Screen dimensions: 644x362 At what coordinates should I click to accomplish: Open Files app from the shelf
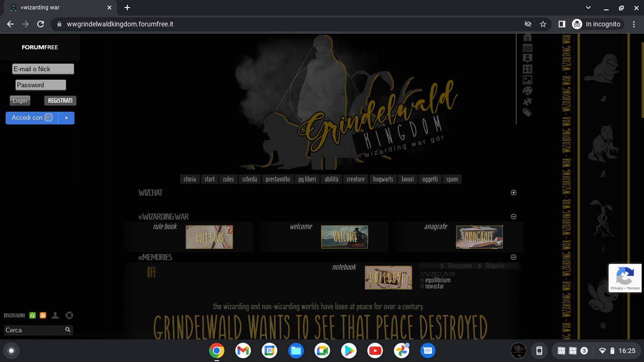(296, 351)
